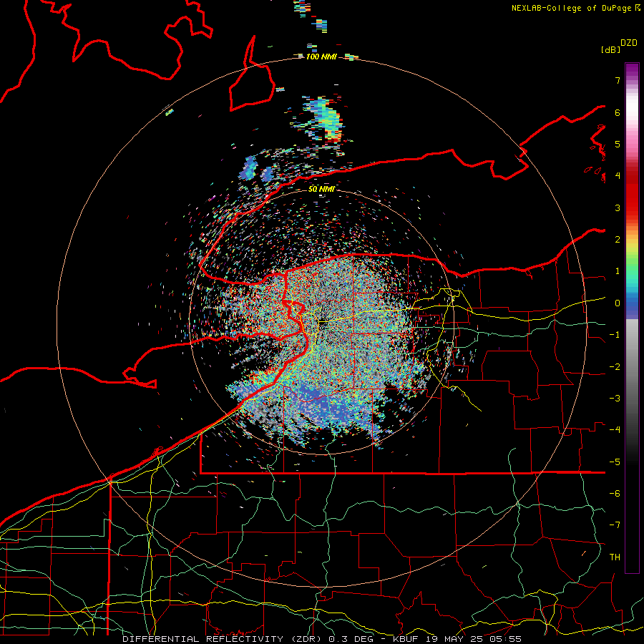
Task: Select the 0 scale value
Action: (x=618, y=303)
